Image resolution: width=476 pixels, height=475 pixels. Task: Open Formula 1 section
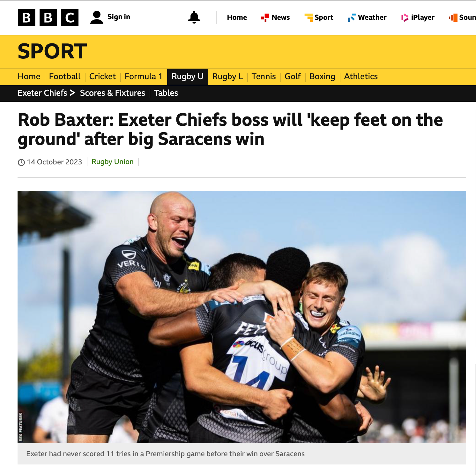(143, 77)
